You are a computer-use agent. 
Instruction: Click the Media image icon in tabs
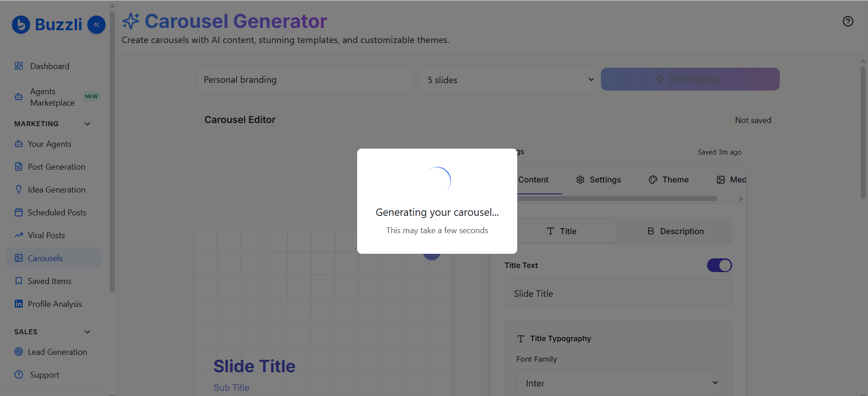point(721,180)
